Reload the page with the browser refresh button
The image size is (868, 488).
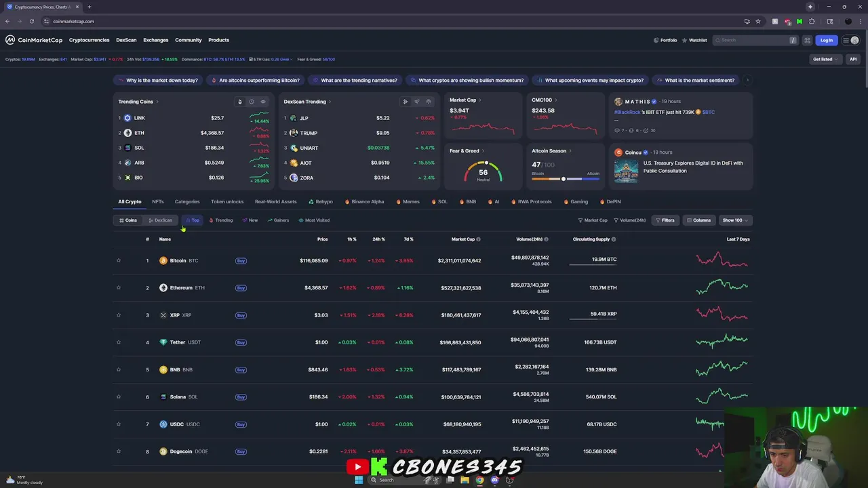pos(31,21)
